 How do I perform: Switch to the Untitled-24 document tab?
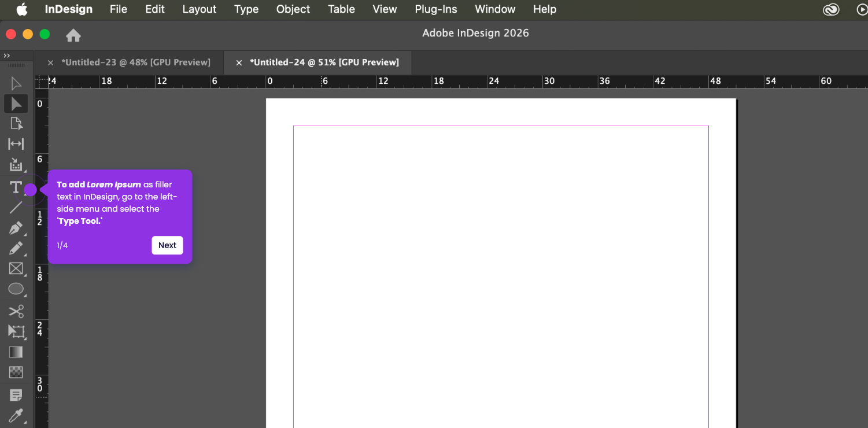click(x=324, y=62)
